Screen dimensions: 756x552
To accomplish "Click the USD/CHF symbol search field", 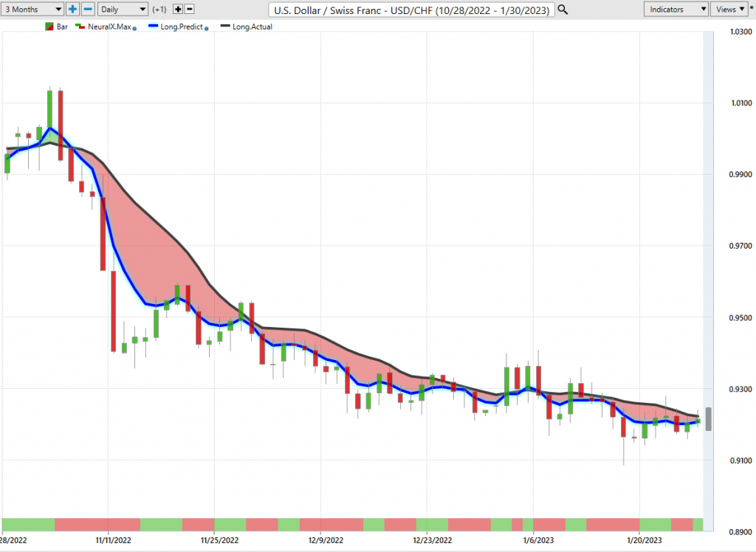I will (411, 10).
